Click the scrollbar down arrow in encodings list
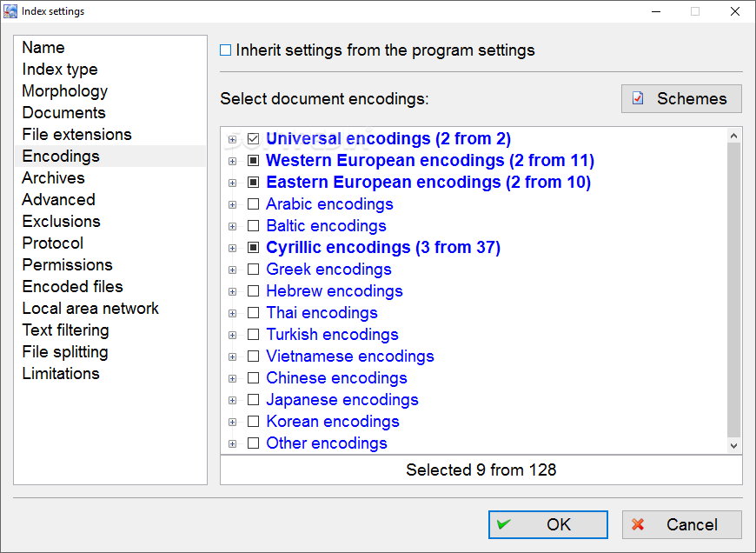Screen dimensions: 756x553 (733, 445)
